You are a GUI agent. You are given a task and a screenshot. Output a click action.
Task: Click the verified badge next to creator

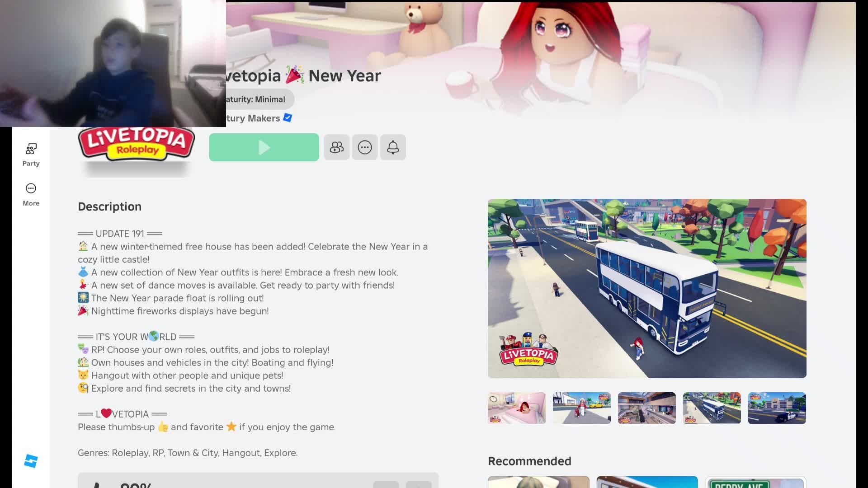click(288, 118)
